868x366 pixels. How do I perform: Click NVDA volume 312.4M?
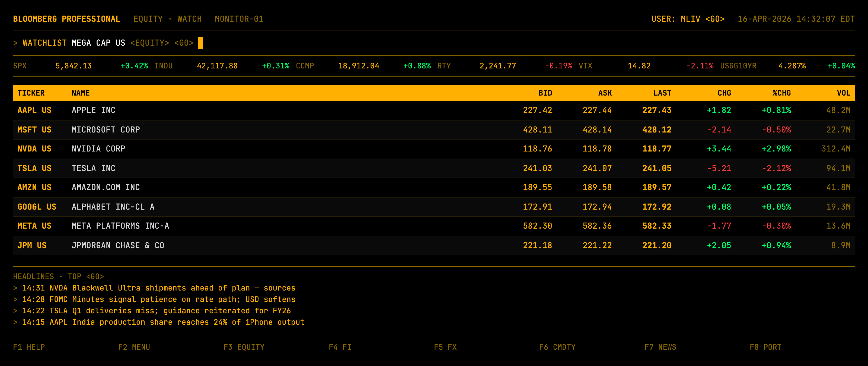[836, 149]
